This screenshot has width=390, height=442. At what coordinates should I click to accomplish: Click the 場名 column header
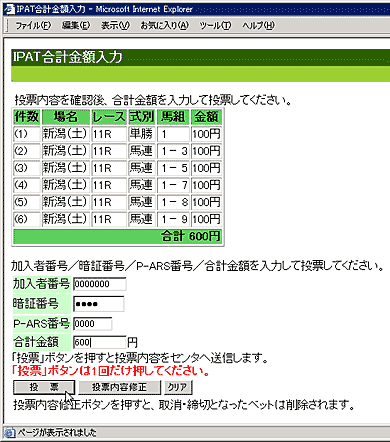66,117
